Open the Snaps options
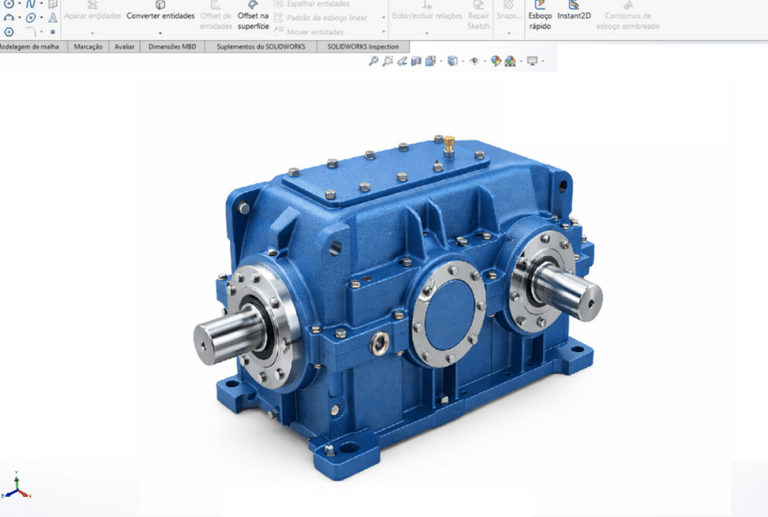Viewport: 768px width, 517px height. pyautogui.click(x=508, y=11)
